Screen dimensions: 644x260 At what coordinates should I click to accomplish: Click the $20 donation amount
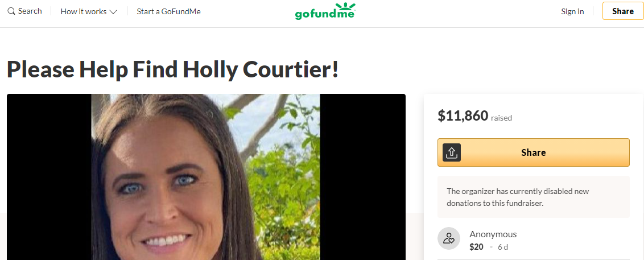(476, 247)
